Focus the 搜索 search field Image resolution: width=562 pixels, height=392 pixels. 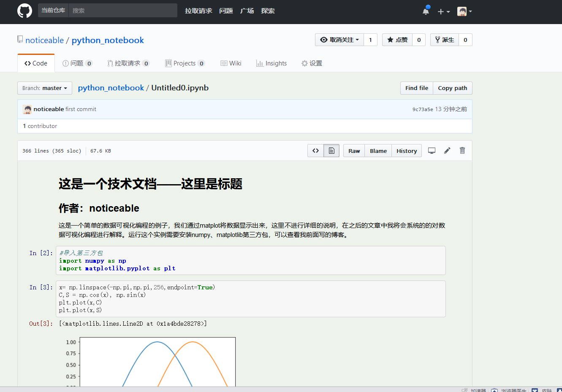pos(123,11)
